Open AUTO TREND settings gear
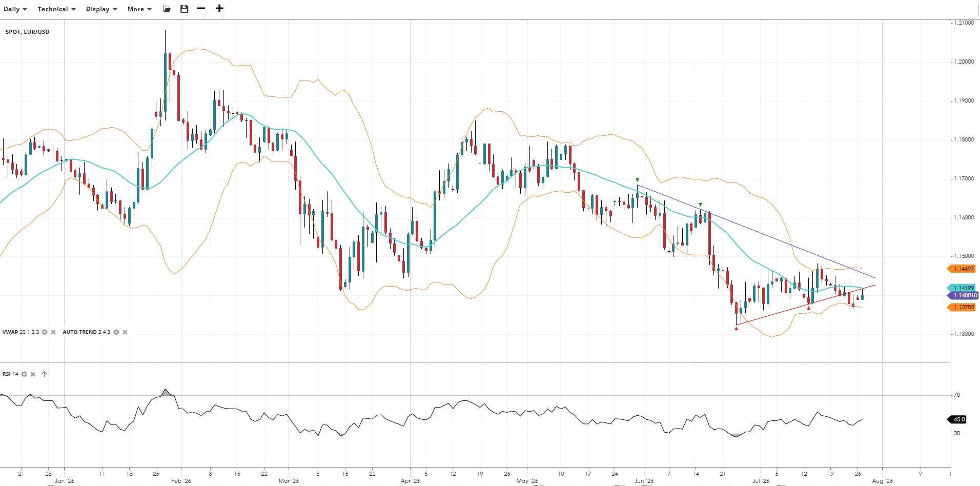 [116, 332]
